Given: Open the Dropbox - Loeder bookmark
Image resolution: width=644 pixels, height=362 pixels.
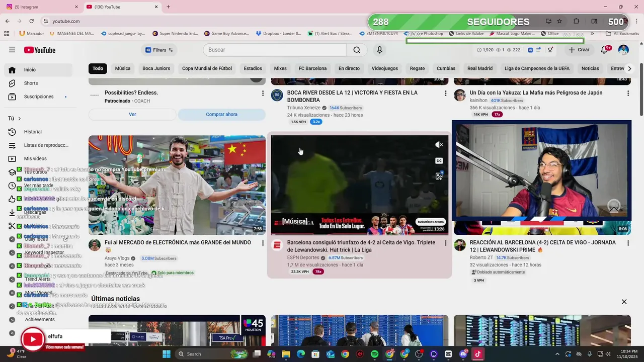Looking at the screenshot, I should 278,34.
